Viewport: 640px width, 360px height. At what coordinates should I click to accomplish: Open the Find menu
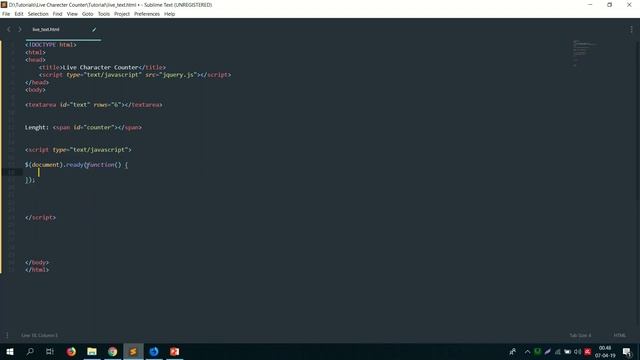coord(58,14)
